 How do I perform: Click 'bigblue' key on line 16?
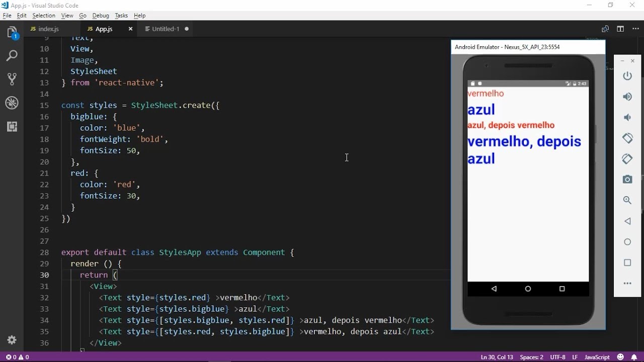coord(87,117)
